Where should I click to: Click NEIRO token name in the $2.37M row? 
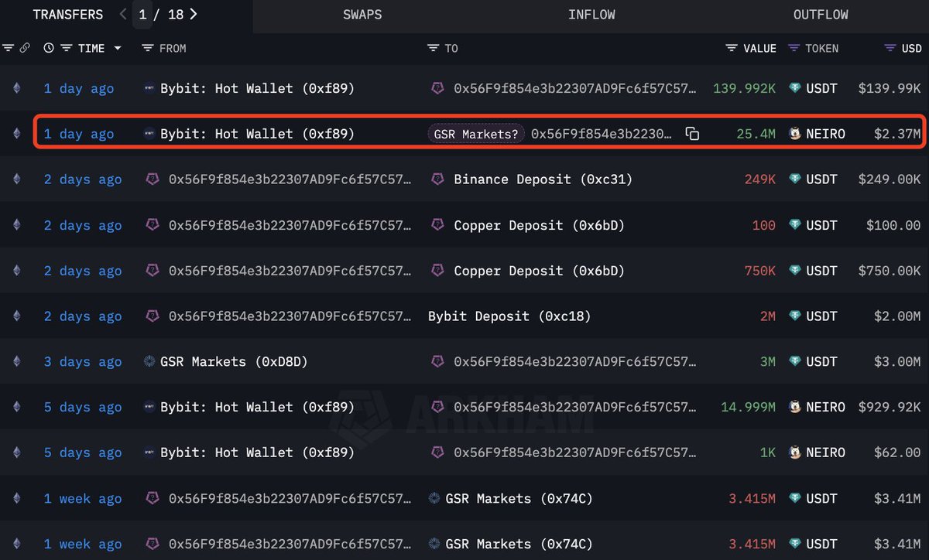pyautogui.click(x=825, y=134)
